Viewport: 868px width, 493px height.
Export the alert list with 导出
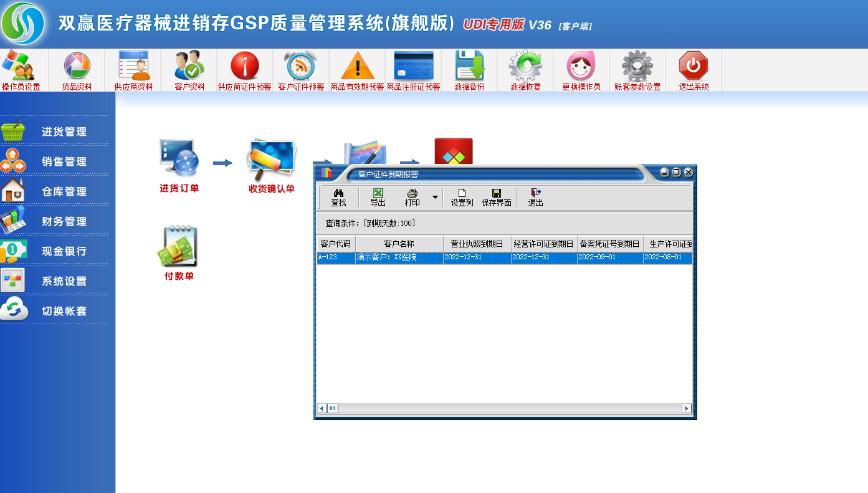click(x=379, y=197)
